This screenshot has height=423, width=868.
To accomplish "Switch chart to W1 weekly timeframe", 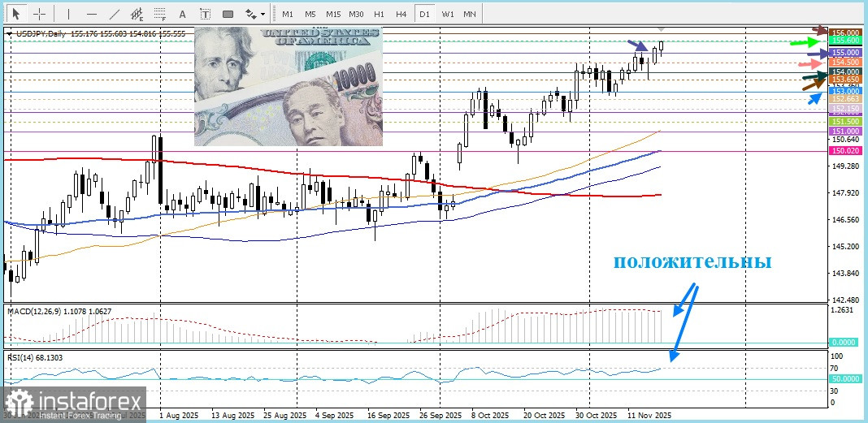I will [x=447, y=14].
